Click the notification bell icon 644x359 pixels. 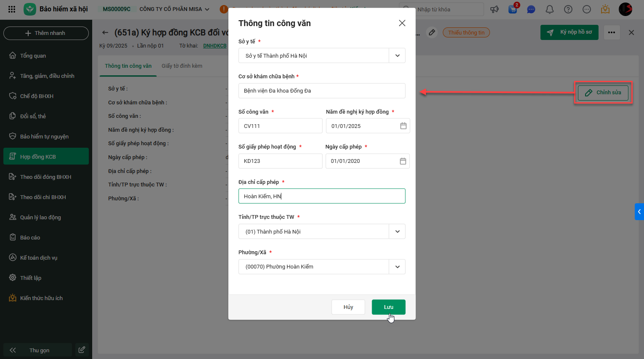tap(549, 9)
